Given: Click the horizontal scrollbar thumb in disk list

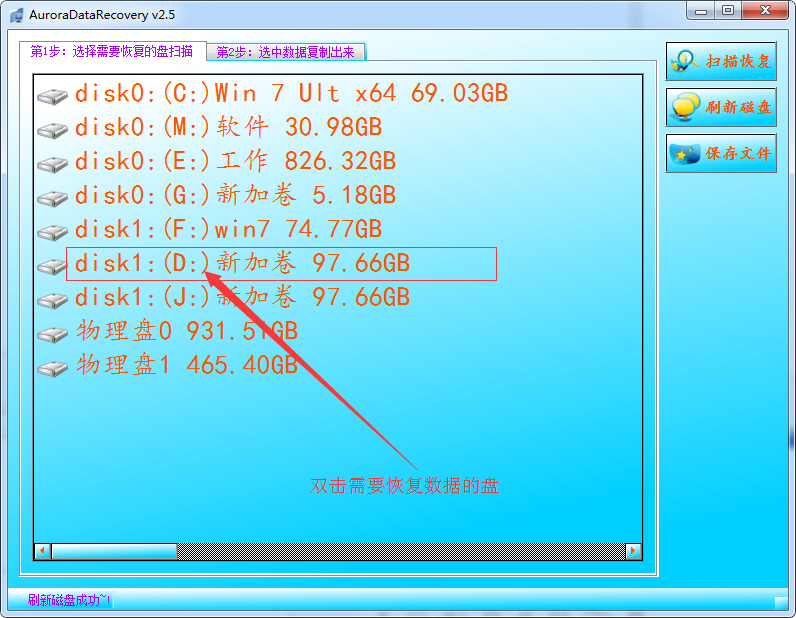Looking at the screenshot, I should 114,551.
